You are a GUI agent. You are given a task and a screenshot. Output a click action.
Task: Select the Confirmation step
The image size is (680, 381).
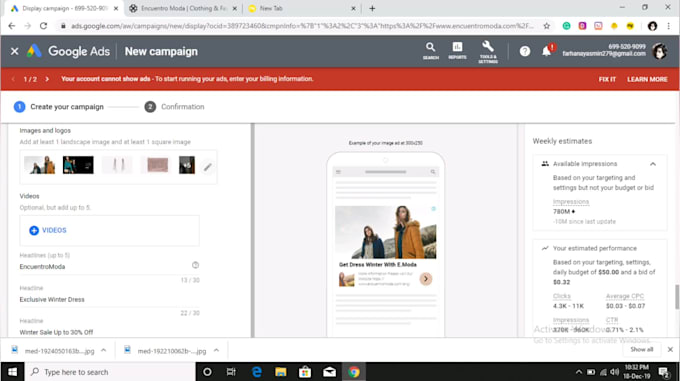[174, 107]
